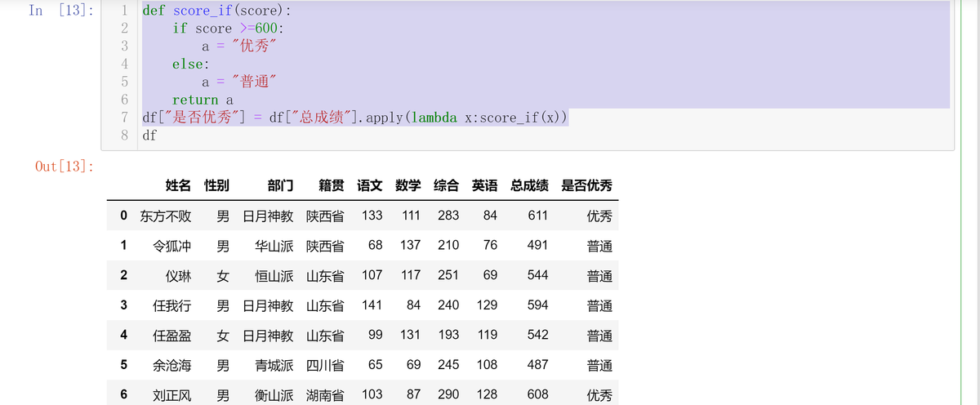Click the code line a = "普通"
980x405 pixels.
(239, 82)
